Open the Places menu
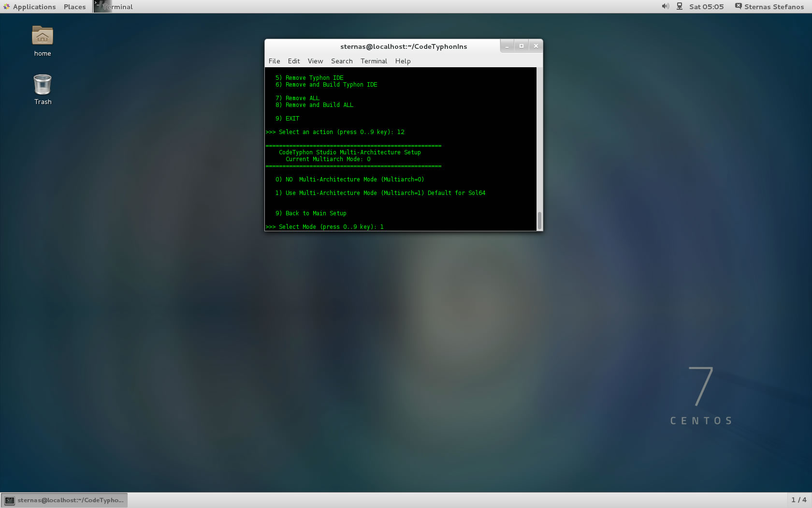Viewport: 812px width, 508px height. 74,7
